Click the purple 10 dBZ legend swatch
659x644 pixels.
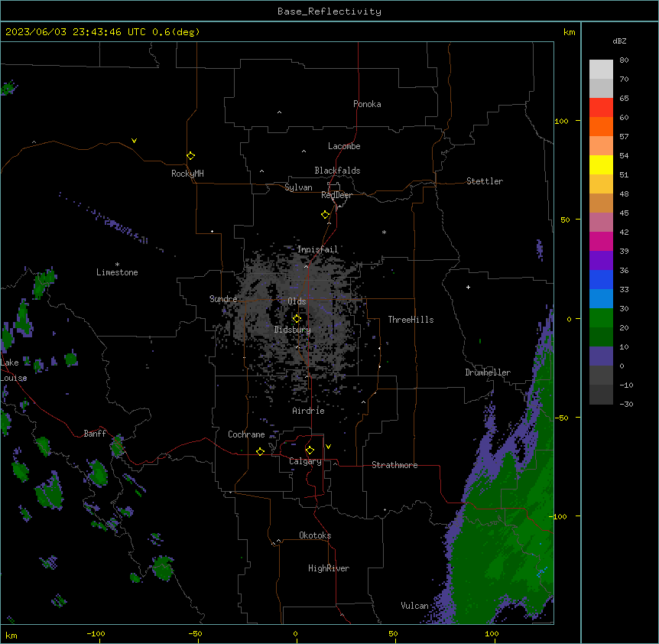click(601, 356)
